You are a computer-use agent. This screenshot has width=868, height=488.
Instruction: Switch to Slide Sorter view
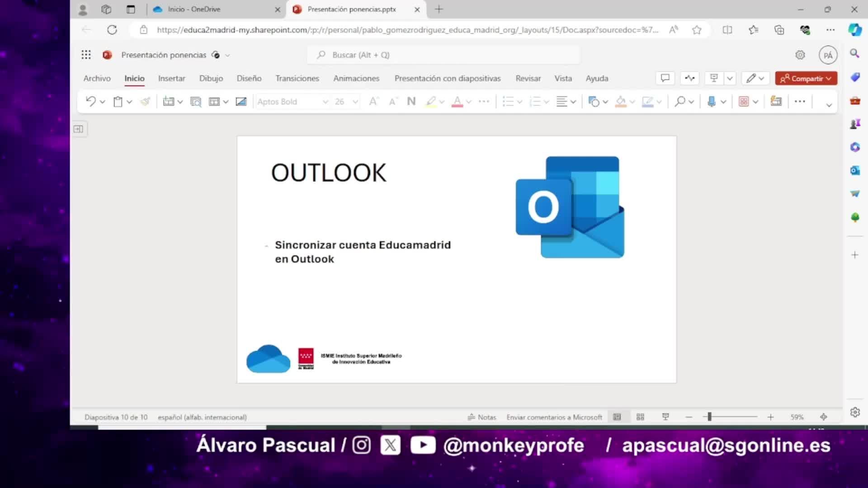[x=640, y=417]
